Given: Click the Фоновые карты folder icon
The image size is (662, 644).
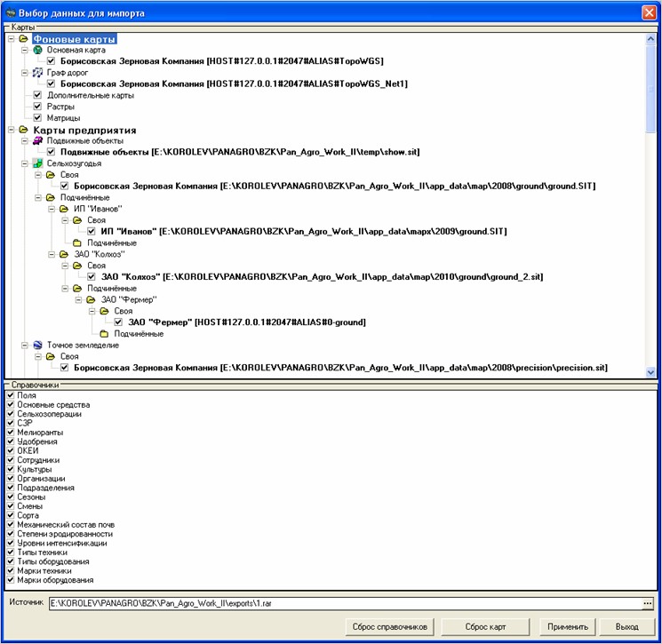Looking at the screenshot, I should coord(23,39).
